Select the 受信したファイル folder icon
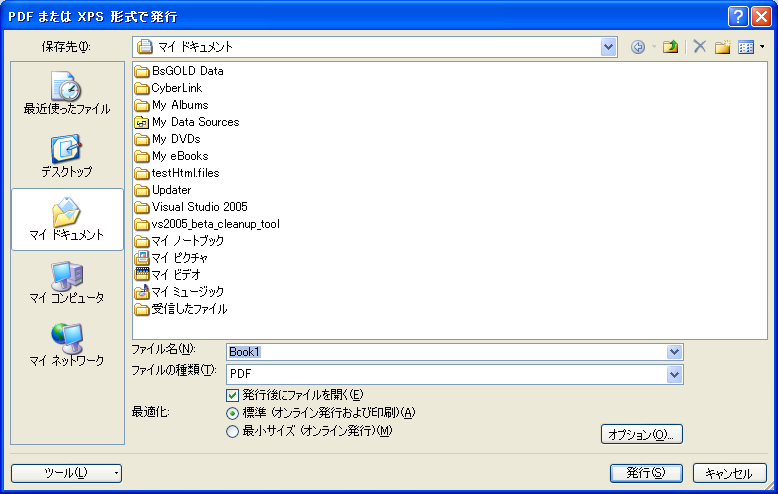 (142, 309)
